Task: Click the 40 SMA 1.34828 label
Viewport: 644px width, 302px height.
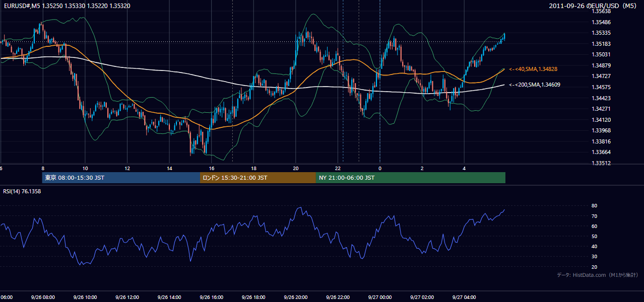Action: (x=533, y=69)
